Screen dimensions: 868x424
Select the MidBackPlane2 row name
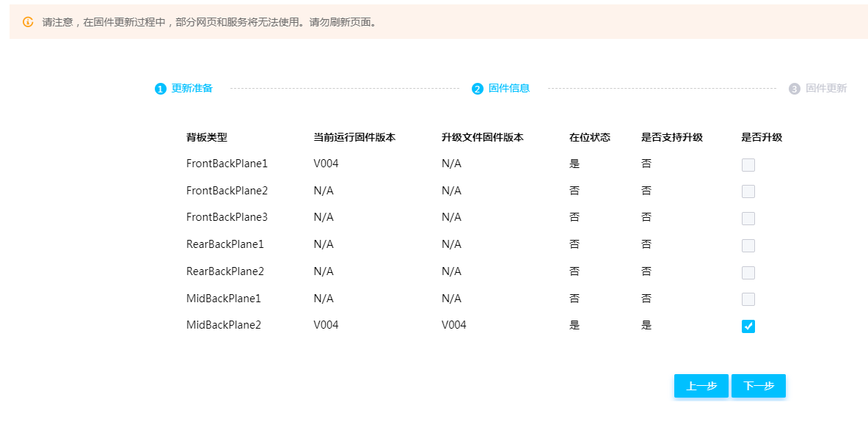[224, 325]
